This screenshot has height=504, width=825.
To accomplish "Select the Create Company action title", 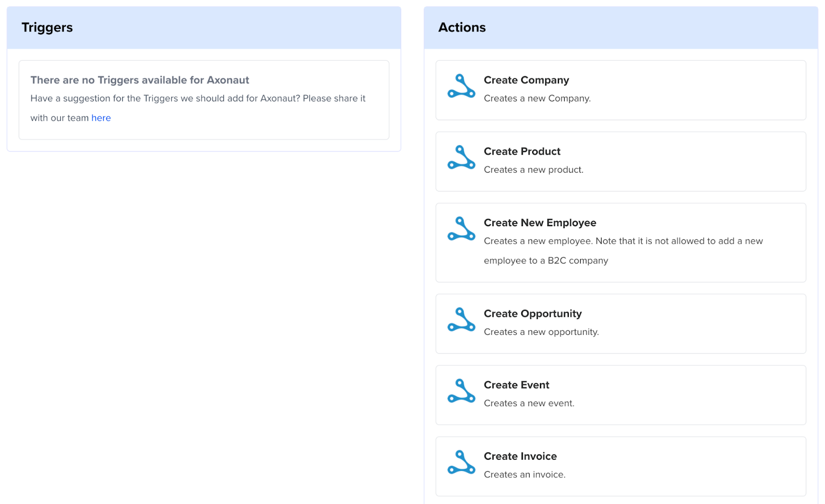I will [526, 80].
